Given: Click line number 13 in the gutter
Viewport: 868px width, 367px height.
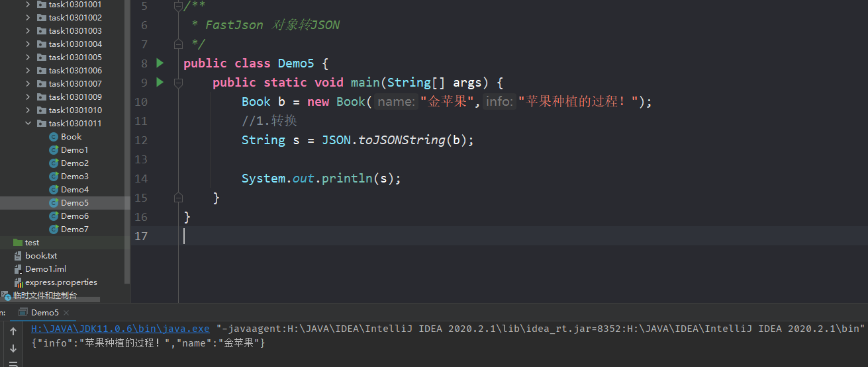Looking at the screenshot, I should point(140,159).
